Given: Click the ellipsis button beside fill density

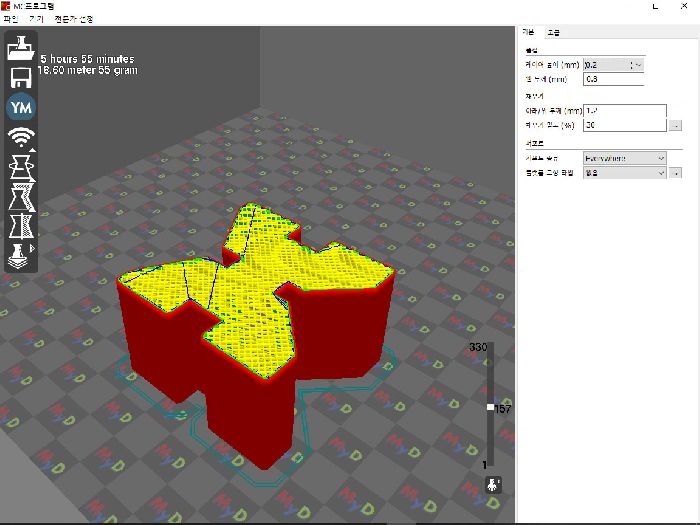Looking at the screenshot, I should pos(675,126).
